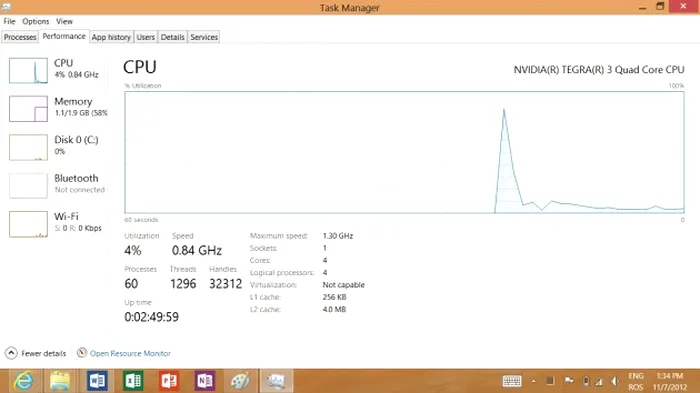Open the touch keyboard icon
Screen dimensions: 700x393
click(x=512, y=381)
